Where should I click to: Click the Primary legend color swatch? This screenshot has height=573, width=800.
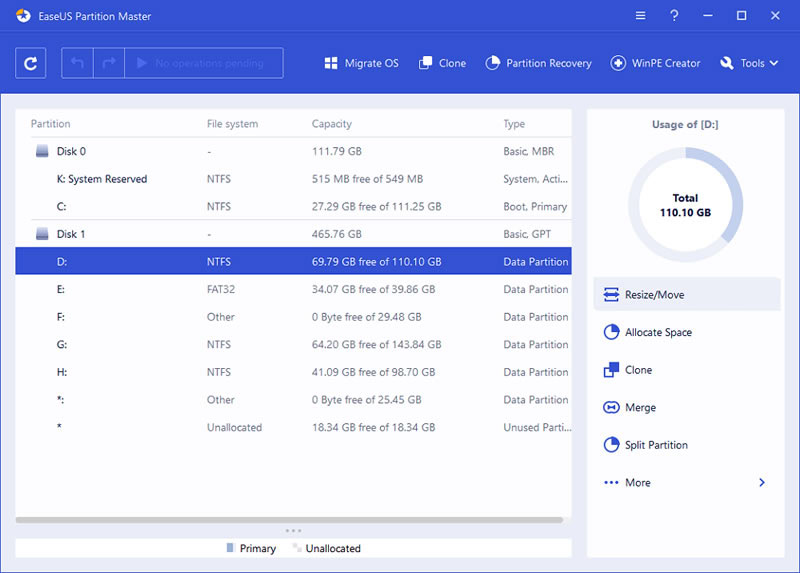230,547
